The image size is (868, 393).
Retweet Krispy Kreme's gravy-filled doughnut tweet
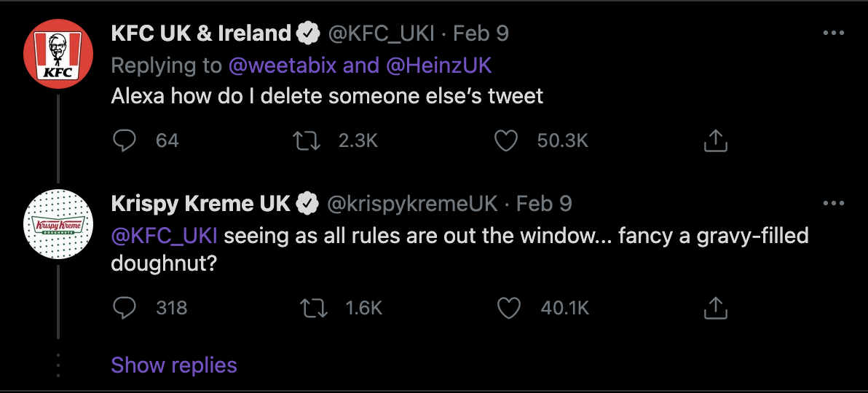click(x=313, y=307)
